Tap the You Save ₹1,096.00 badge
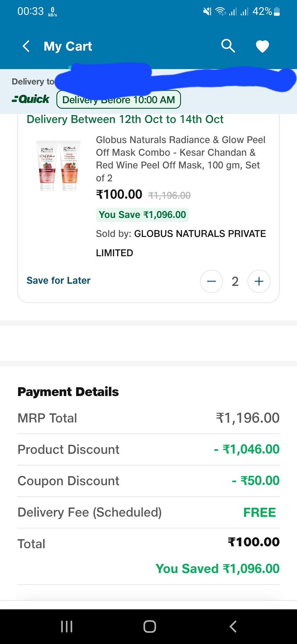 [x=142, y=215]
